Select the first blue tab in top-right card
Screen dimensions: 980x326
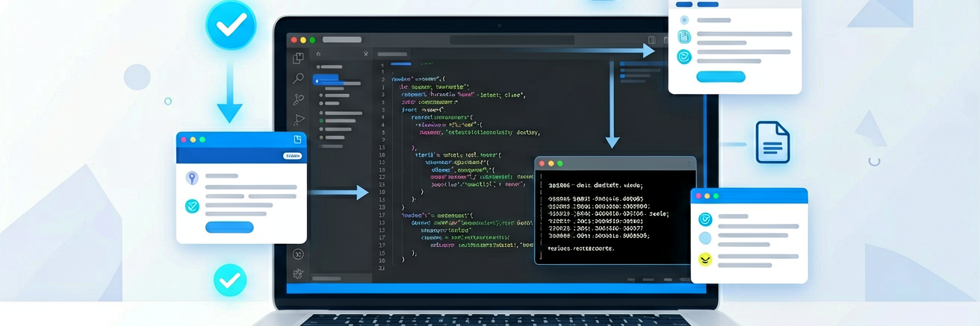click(x=684, y=4)
